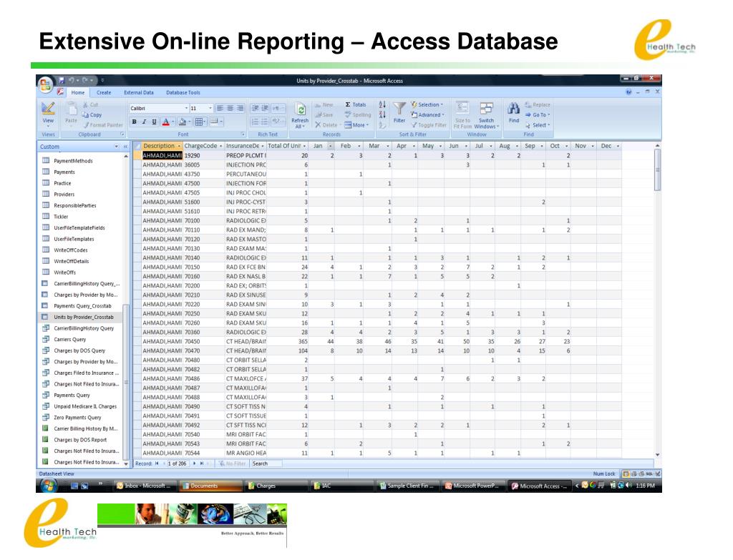This screenshot has width=733, height=560.
Task: Open Switch Windows in the ribbon
Action: (486, 113)
